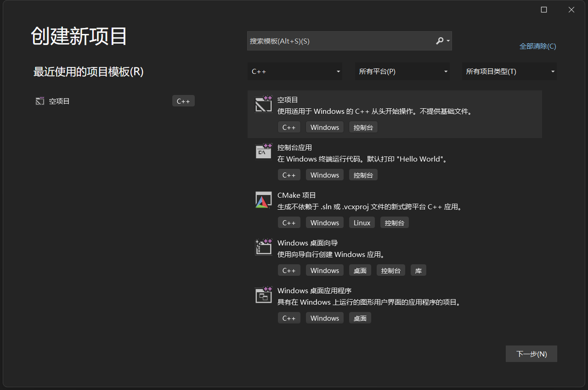The width and height of the screenshot is (588, 390).
Task: Click the Windows 桌面向导 template icon
Action: coord(264,247)
